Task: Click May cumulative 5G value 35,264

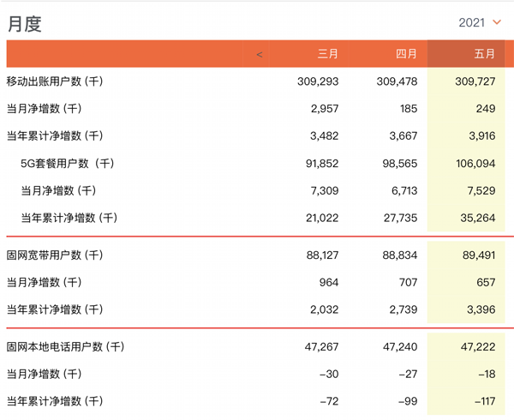Action: click(478, 218)
